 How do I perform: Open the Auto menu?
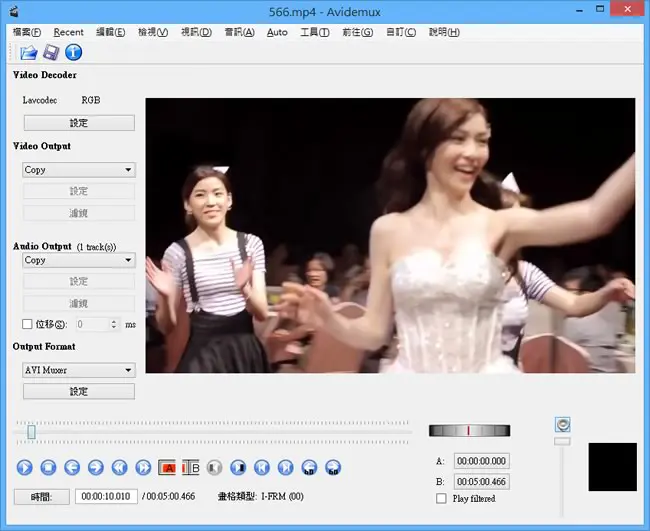pyautogui.click(x=277, y=32)
